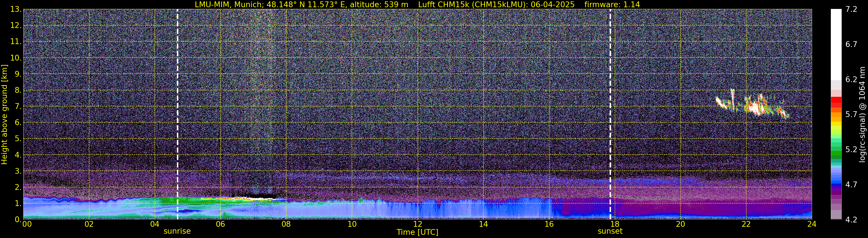Click the y-axis tick label '13.'
Viewport: 868px width, 238px height.
pos(16,10)
